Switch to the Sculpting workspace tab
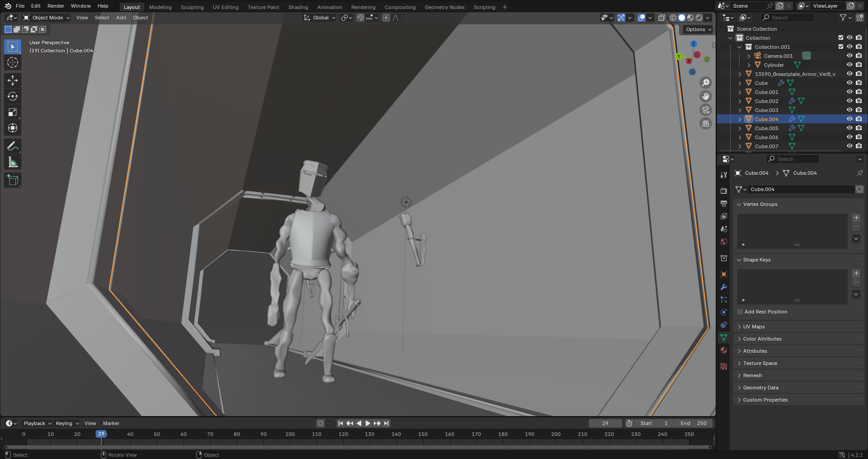The image size is (868, 459). pos(192,7)
